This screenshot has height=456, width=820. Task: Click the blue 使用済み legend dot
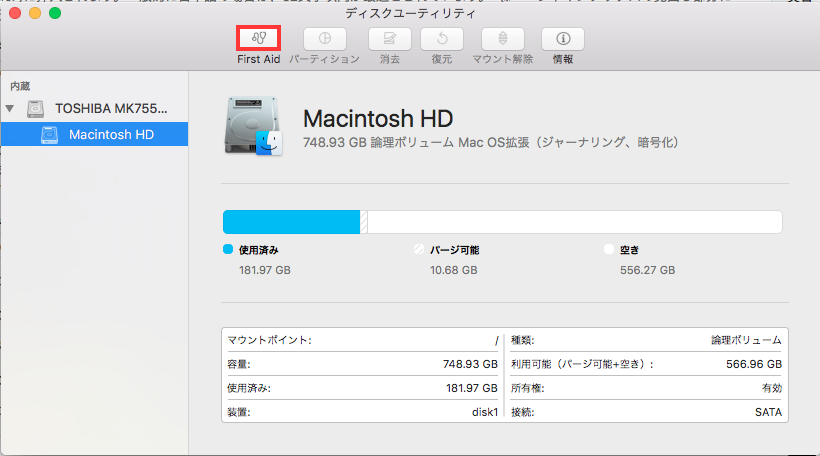(x=228, y=249)
